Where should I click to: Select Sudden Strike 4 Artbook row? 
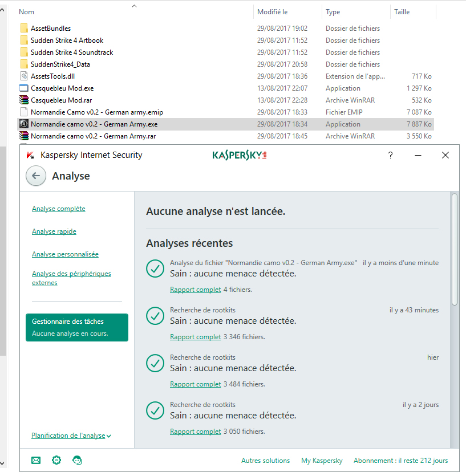tap(225, 40)
